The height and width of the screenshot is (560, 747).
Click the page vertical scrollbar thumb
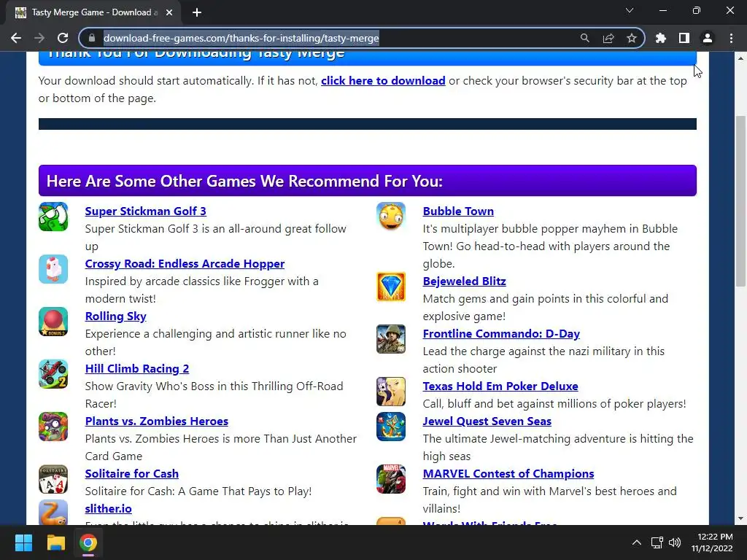coord(740,201)
